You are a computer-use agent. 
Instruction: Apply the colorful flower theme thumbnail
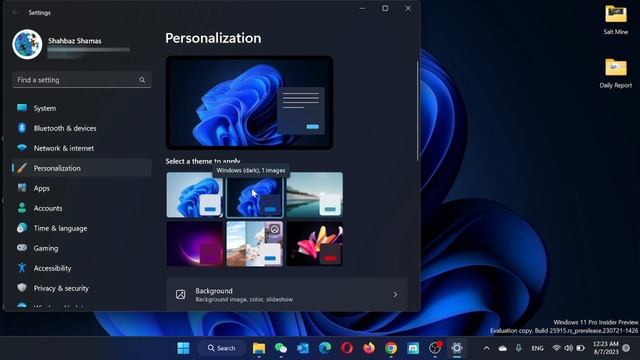[x=315, y=244]
